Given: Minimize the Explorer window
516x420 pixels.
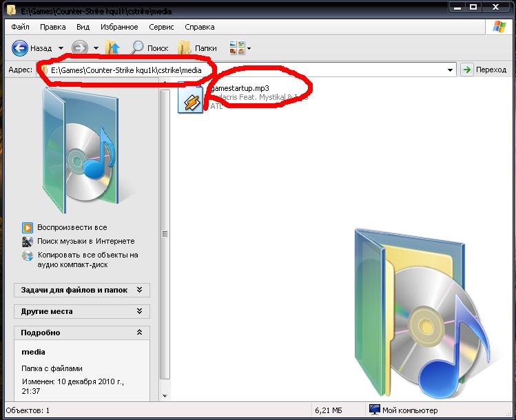Looking at the screenshot, I should (457, 8).
